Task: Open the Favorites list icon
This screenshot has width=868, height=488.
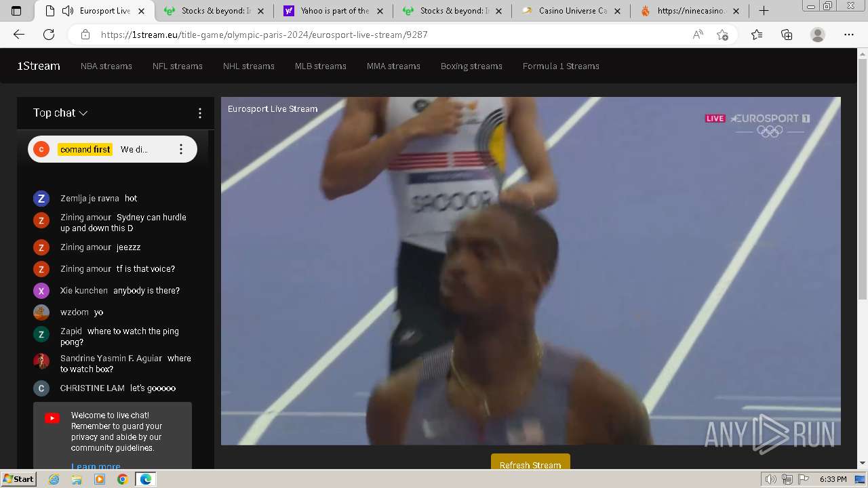Action: (757, 35)
